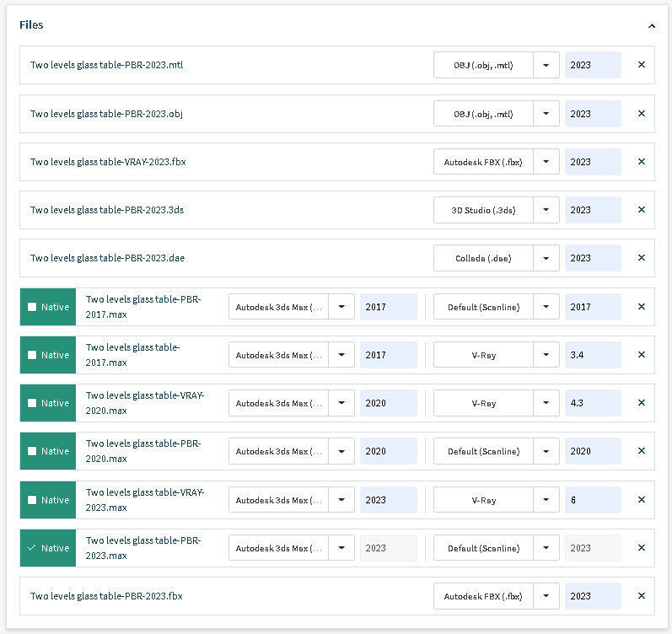This screenshot has width=672, height=634.
Task: Delete the PBR-2023.obj file entry
Action: click(x=642, y=114)
